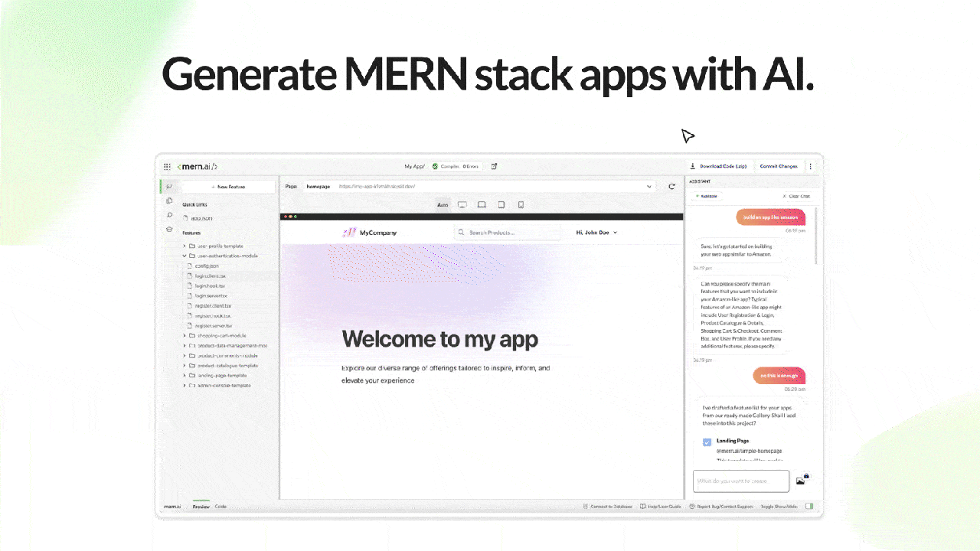Switch to the Preview tab
Viewport: 980px width, 551px height.
[201, 506]
